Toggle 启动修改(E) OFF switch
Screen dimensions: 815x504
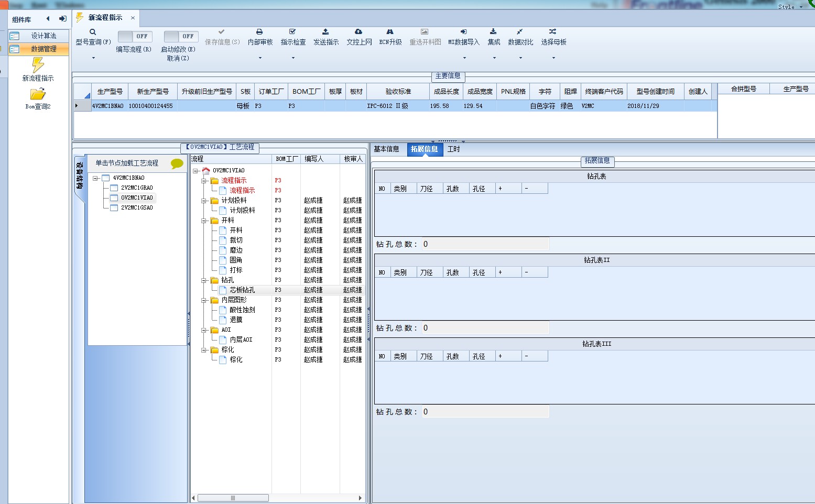[181, 36]
